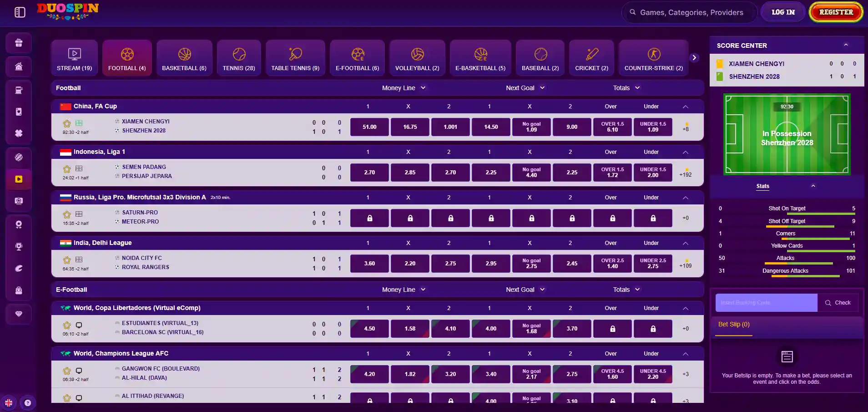Open Football Next Goal market dropdown

click(x=525, y=88)
